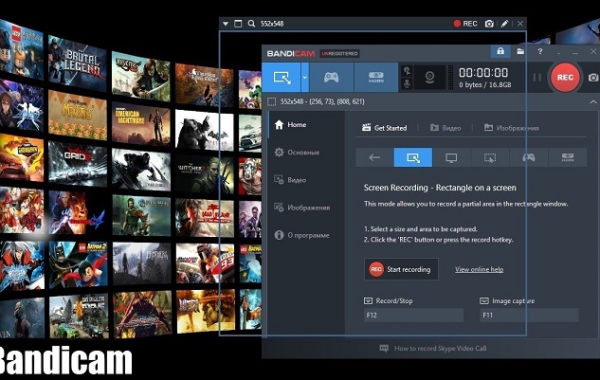Select around-mouse recording mode icon

click(x=490, y=157)
